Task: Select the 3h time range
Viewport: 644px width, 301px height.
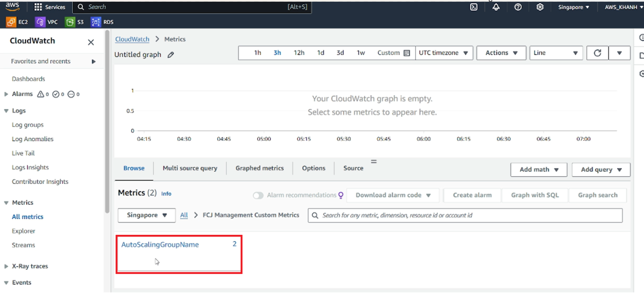Action: pyautogui.click(x=277, y=53)
